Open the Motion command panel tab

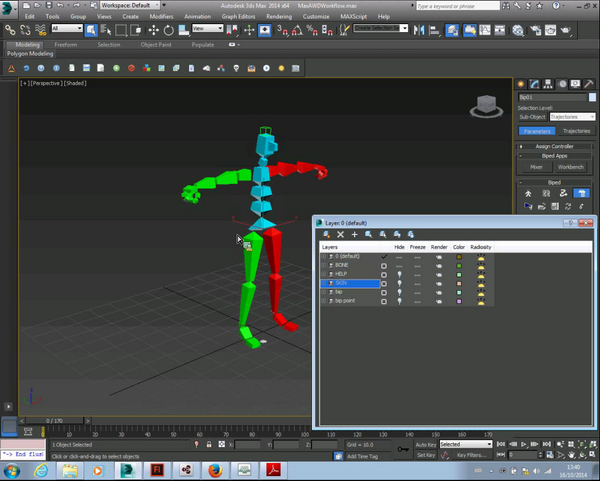562,84
